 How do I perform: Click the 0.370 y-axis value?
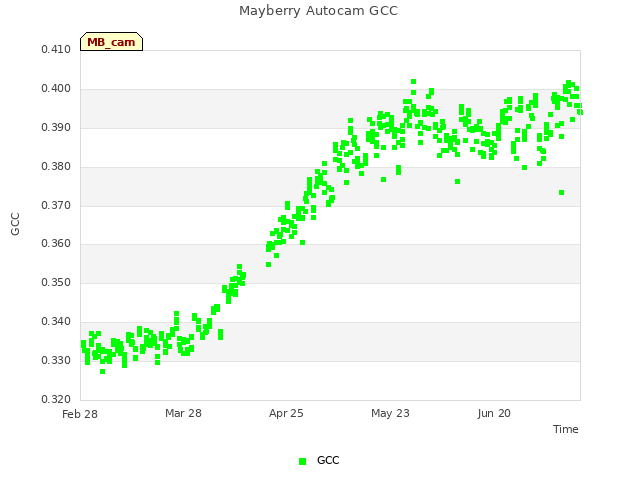56,205
